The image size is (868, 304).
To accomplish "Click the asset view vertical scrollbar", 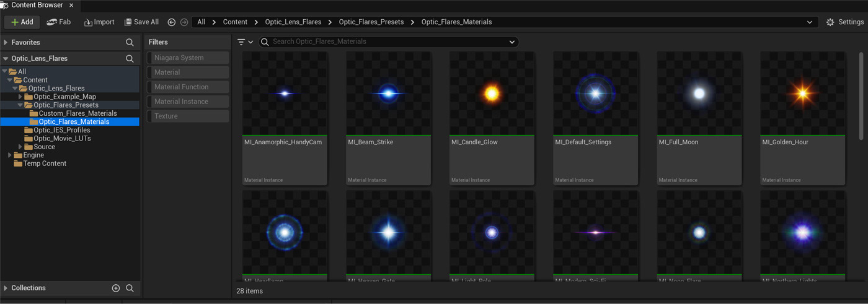I will pos(861,96).
